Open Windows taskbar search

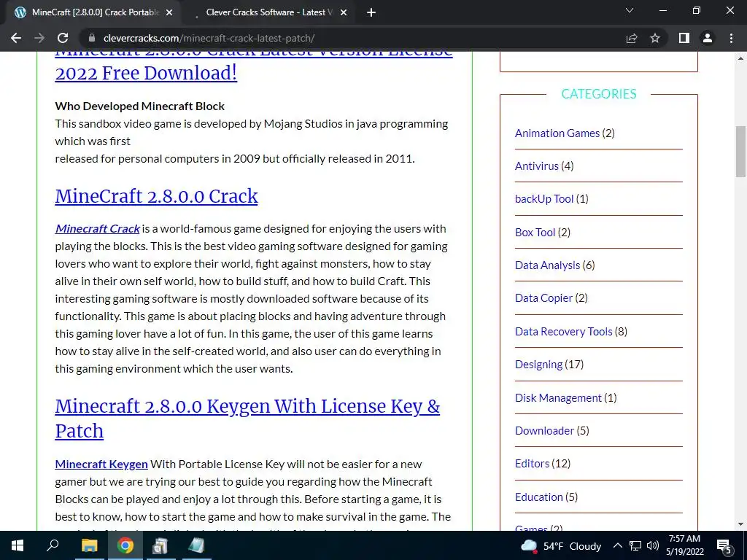coord(53,545)
